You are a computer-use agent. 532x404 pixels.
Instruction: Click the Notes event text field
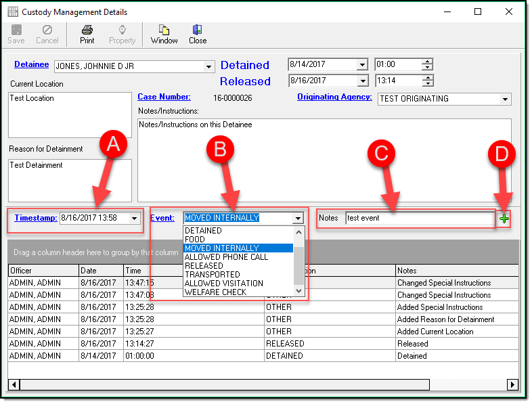(x=420, y=218)
